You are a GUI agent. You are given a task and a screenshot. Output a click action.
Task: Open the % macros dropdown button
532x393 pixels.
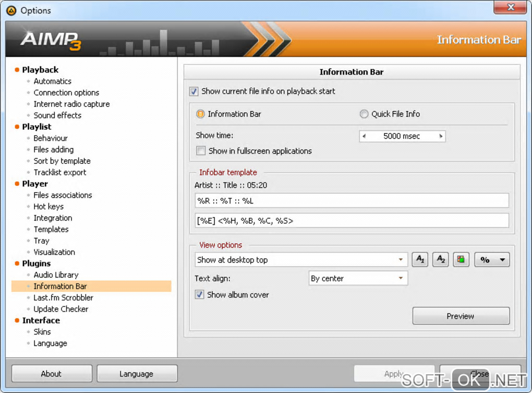(492, 259)
